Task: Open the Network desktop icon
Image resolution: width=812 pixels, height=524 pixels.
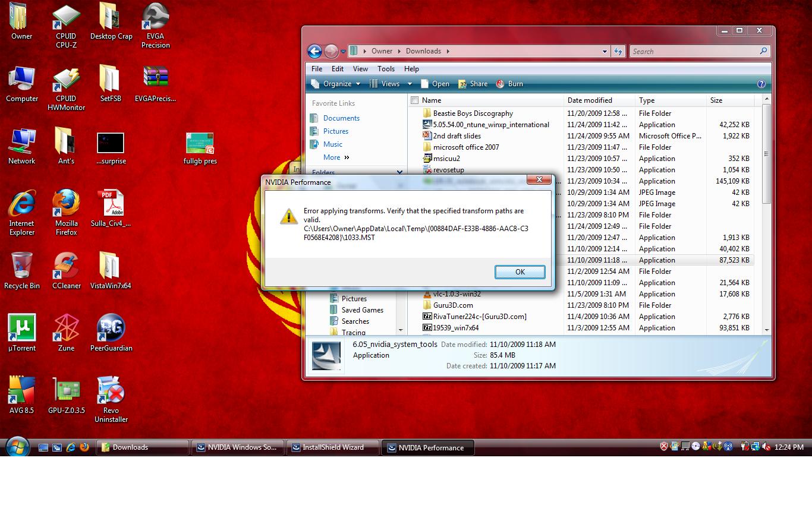Action: (22, 147)
